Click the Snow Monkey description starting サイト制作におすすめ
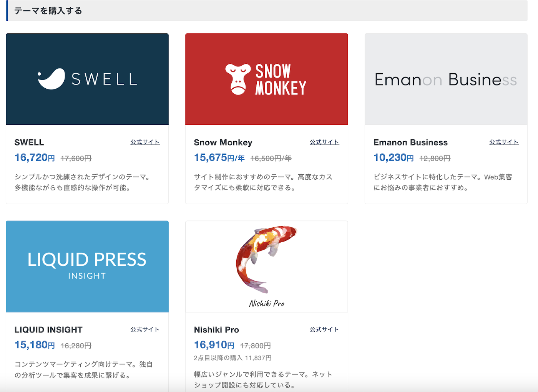 tap(263, 182)
